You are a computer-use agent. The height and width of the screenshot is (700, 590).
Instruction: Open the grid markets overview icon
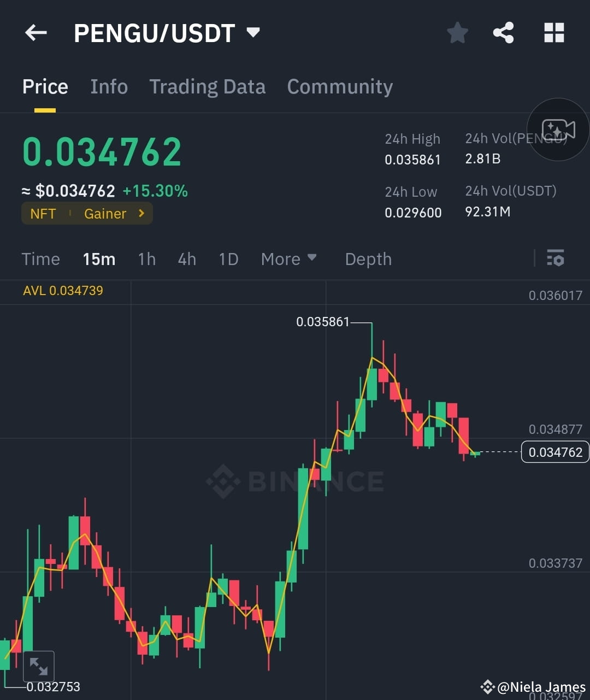(x=554, y=33)
